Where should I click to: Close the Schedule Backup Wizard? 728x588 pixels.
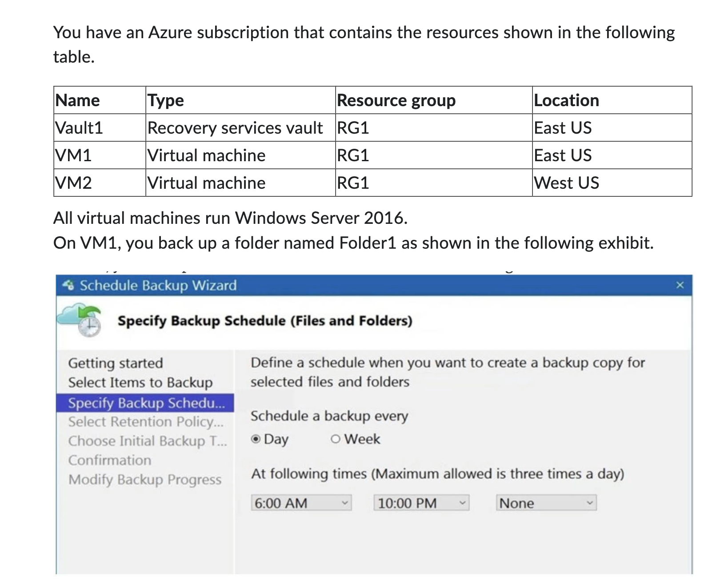click(x=680, y=285)
